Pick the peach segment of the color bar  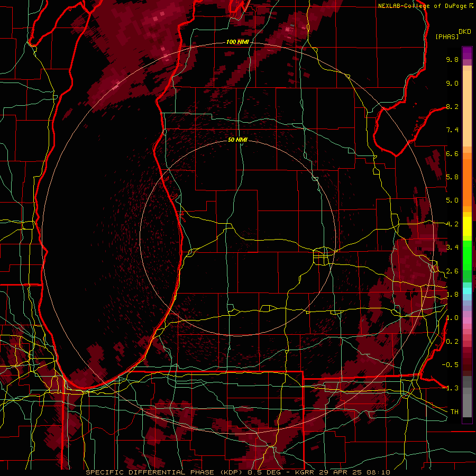point(467,109)
